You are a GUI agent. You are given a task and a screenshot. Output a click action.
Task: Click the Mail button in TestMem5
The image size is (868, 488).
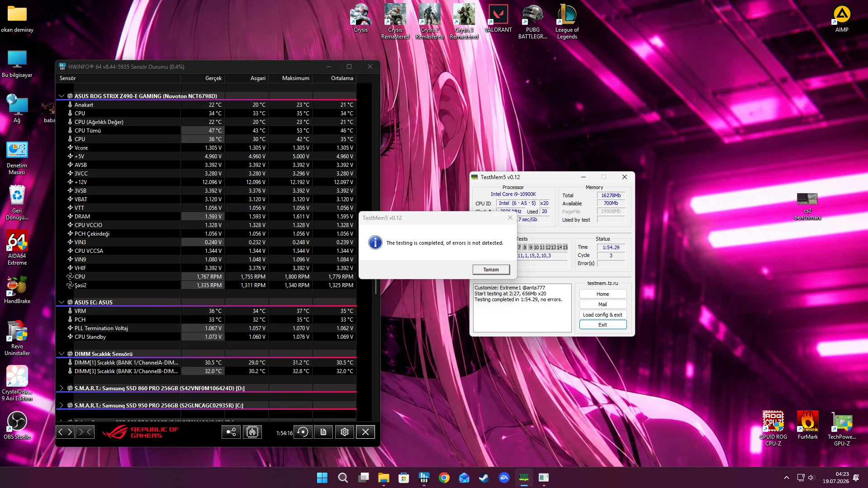(x=602, y=304)
